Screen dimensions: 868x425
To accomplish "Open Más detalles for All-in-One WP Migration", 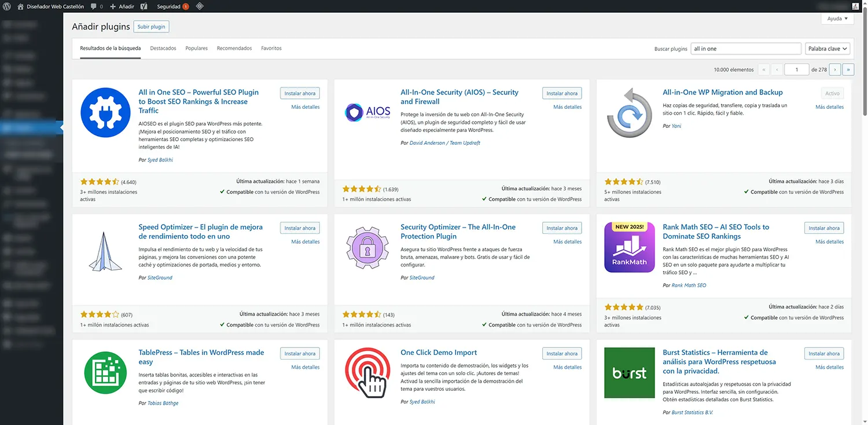I will tap(829, 107).
